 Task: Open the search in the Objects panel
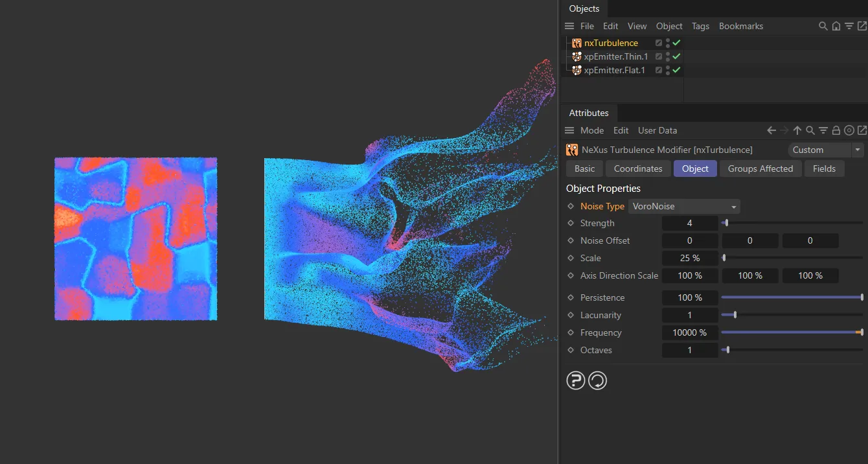coord(823,26)
